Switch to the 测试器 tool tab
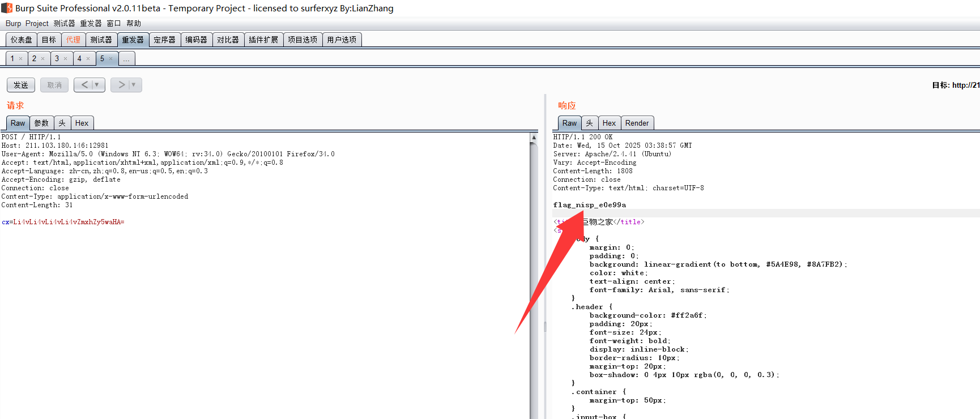Viewport: 980px width, 419px height. coord(101,40)
